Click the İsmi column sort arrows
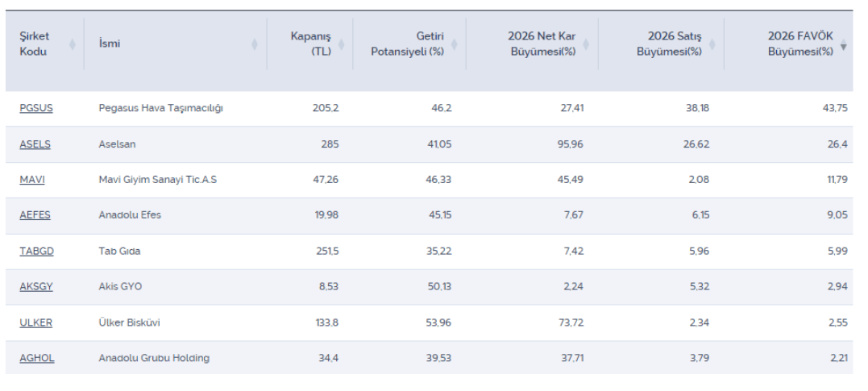Image resolution: width=868 pixels, height=391 pixels. [255, 44]
